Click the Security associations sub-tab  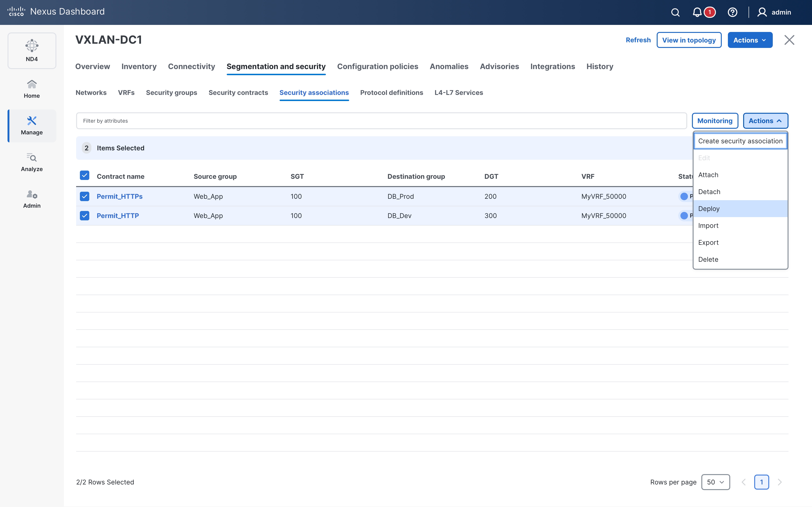pyautogui.click(x=314, y=93)
